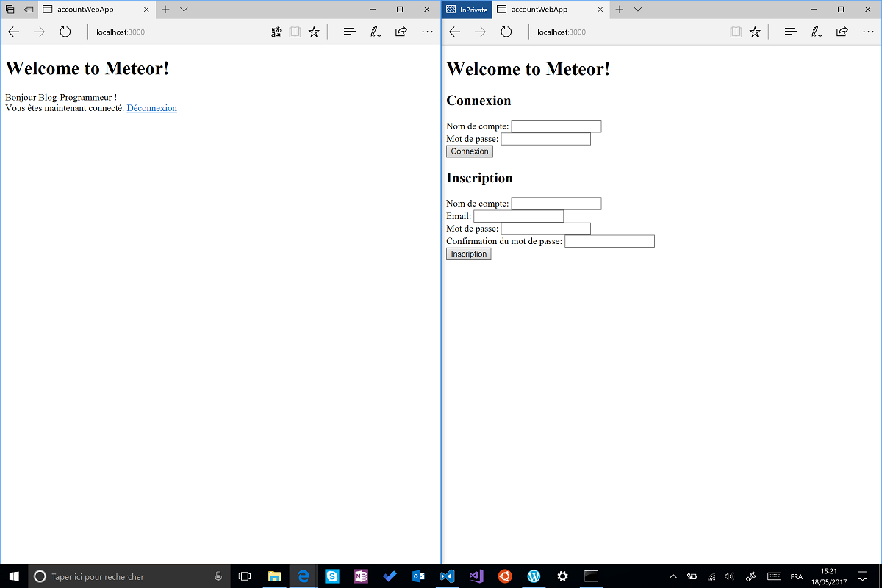Image resolution: width=882 pixels, height=588 pixels.
Task: Open Reading view in the right window
Action: coord(736,32)
